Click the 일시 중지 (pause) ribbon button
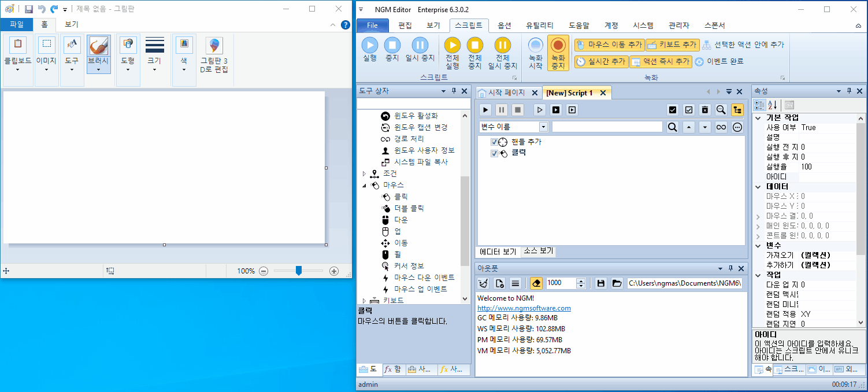 coord(420,49)
